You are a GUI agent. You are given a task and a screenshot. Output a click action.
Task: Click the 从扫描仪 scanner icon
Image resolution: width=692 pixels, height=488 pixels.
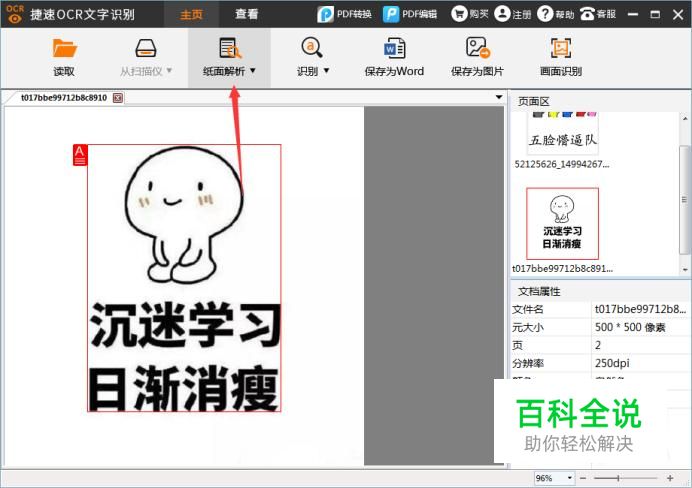pos(146,48)
